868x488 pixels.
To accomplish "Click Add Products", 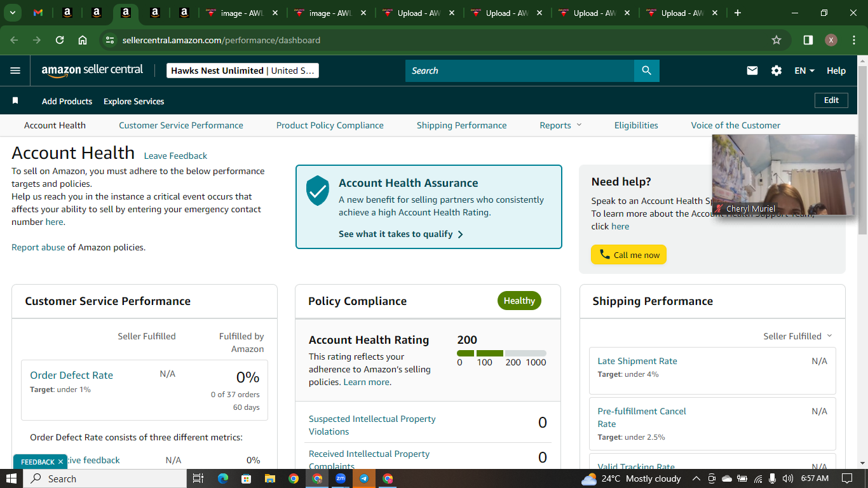I will 67,101.
